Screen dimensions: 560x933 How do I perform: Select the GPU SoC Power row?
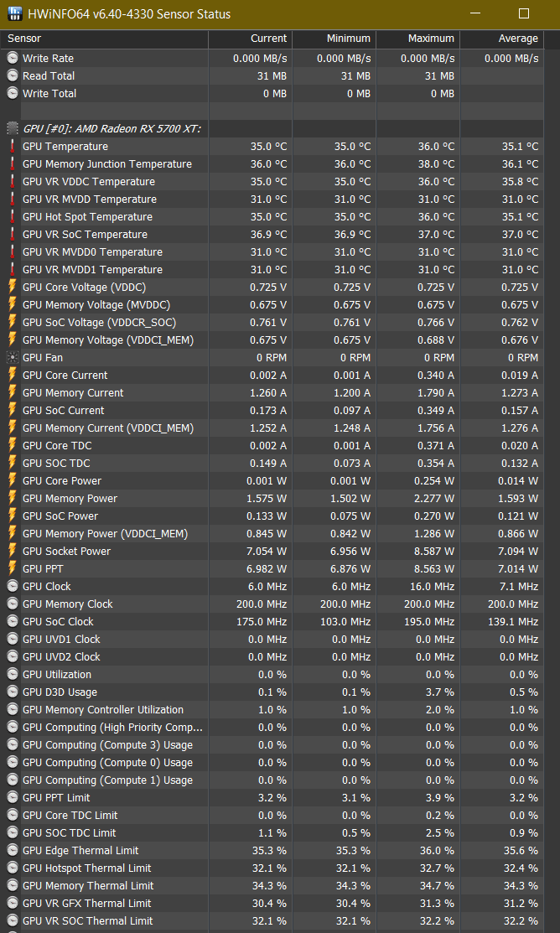coord(272,516)
